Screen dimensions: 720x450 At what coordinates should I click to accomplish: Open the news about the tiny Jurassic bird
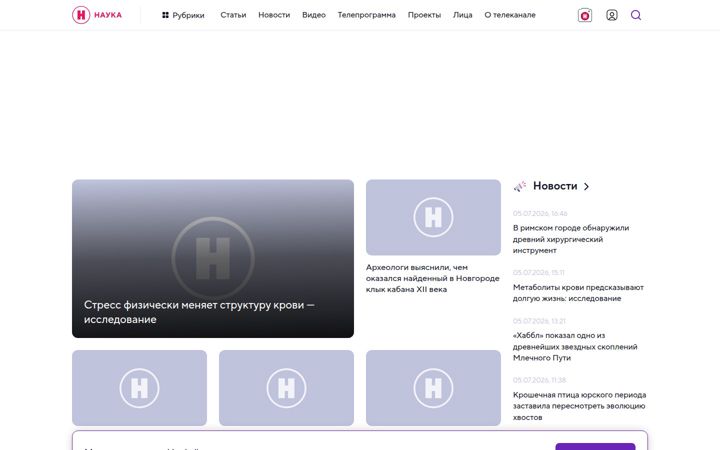(x=579, y=406)
